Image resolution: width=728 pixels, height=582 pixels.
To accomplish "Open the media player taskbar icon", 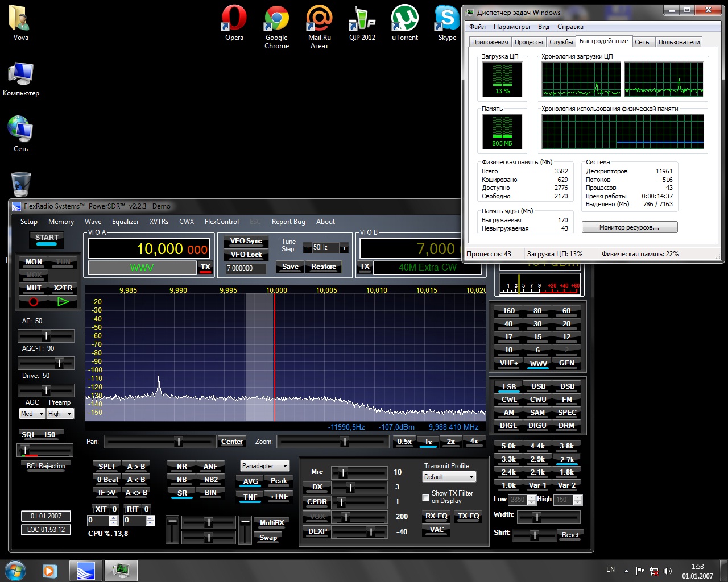I will (x=50, y=570).
